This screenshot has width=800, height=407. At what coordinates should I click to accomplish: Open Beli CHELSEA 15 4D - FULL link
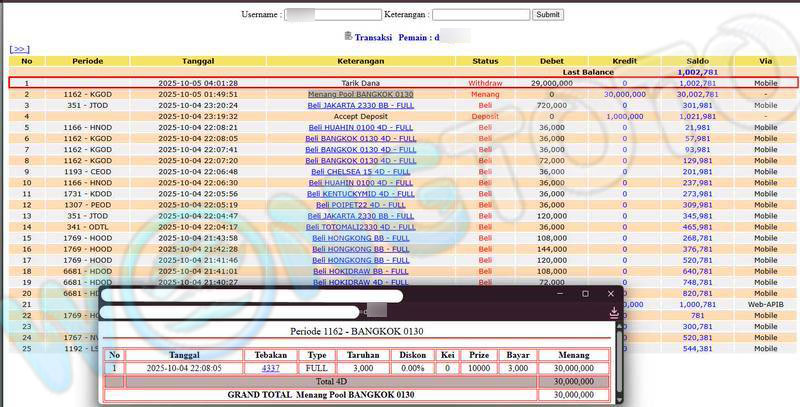360,171
